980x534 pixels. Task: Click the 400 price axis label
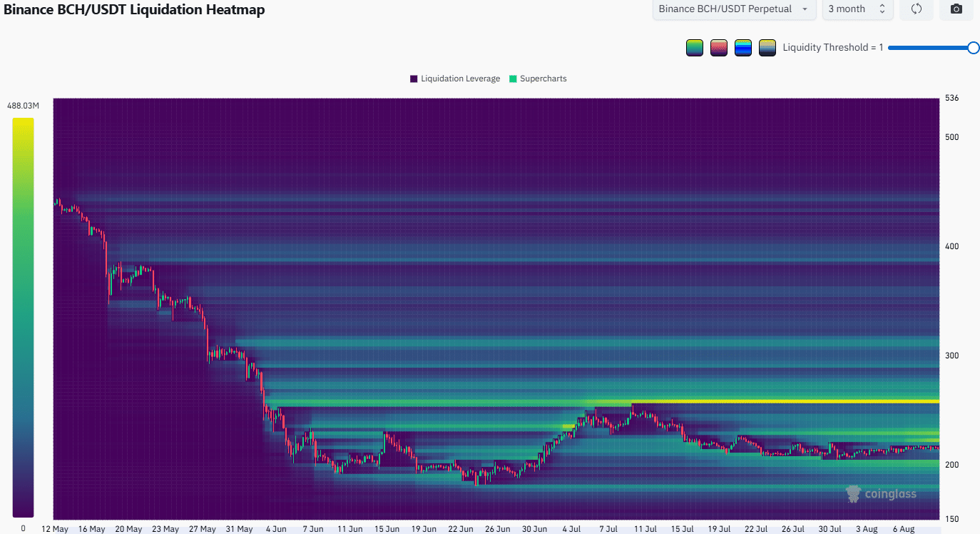coord(953,246)
